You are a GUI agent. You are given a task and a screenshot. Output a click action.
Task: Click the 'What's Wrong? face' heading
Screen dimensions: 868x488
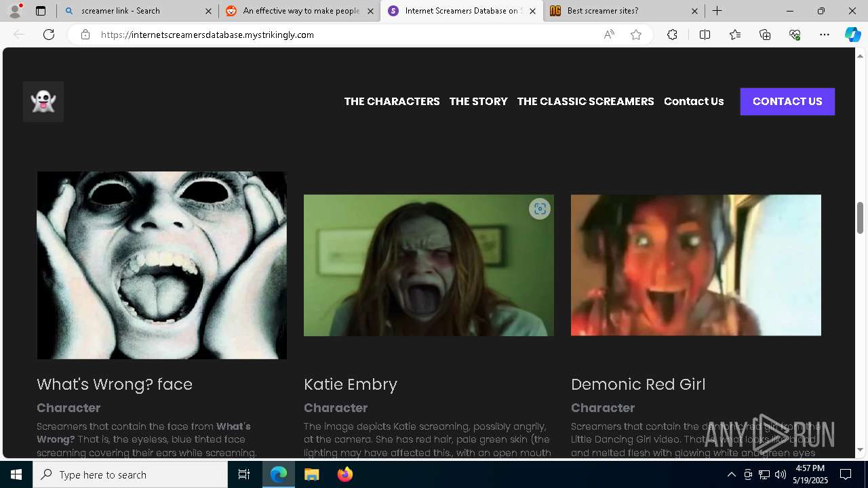point(115,384)
